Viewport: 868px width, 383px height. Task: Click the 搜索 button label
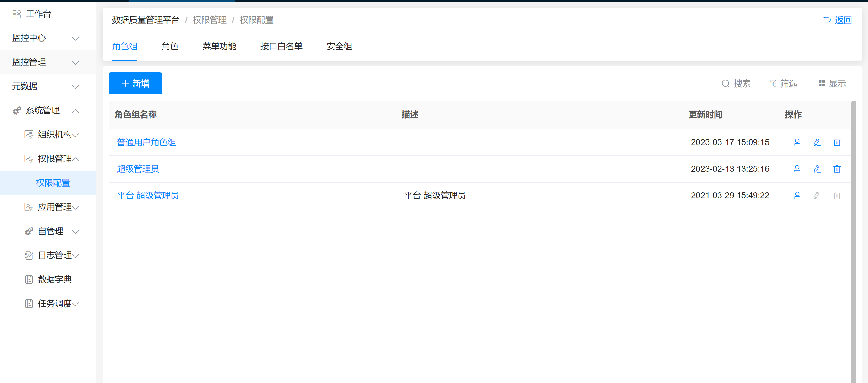click(742, 83)
